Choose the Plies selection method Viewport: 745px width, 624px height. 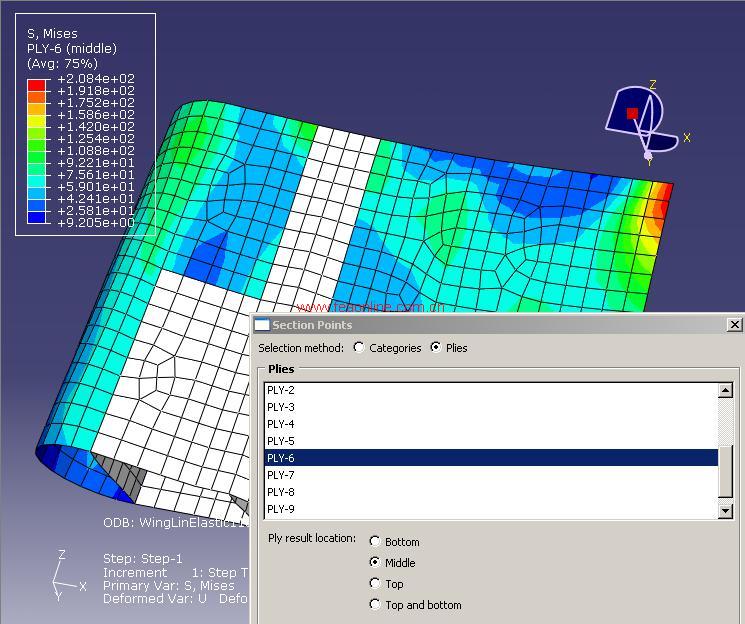435,348
